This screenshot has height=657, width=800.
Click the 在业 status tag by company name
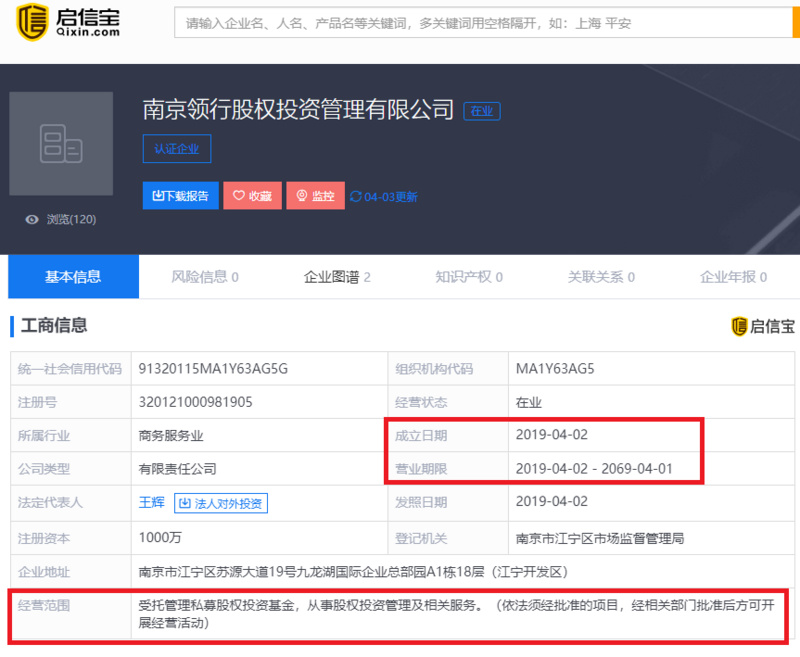[482, 111]
